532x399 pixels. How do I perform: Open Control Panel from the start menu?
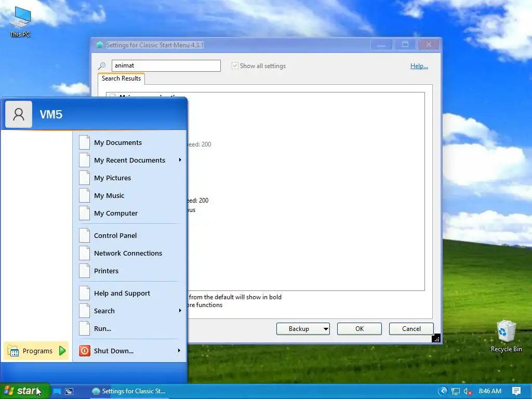point(130,235)
